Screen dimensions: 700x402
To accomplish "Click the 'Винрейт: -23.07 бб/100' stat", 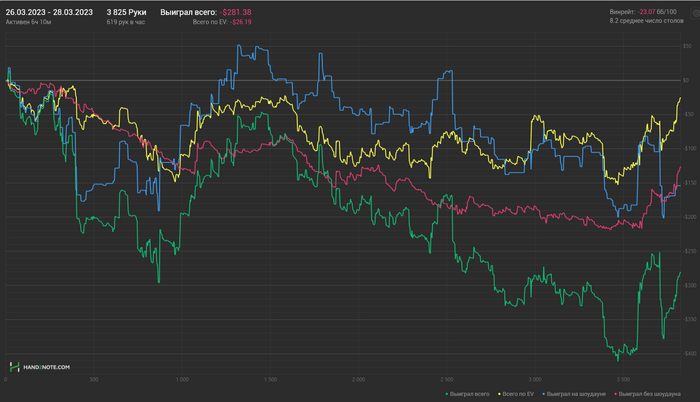I will point(643,12).
